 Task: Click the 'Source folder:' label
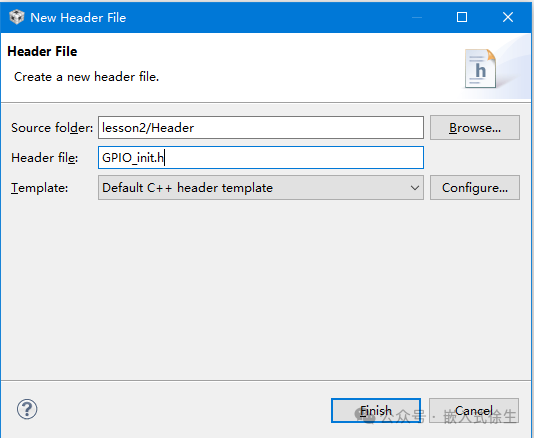(52, 128)
